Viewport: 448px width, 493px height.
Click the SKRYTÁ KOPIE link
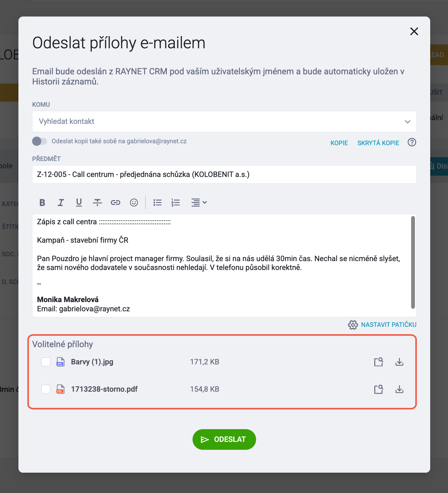pyautogui.click(x=378, y=143)
